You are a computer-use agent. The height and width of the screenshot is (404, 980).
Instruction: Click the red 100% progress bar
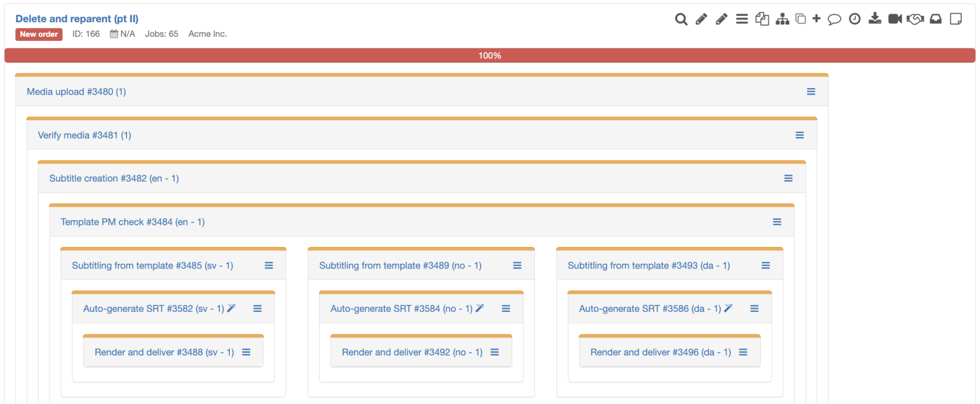[x=490, y=55]
